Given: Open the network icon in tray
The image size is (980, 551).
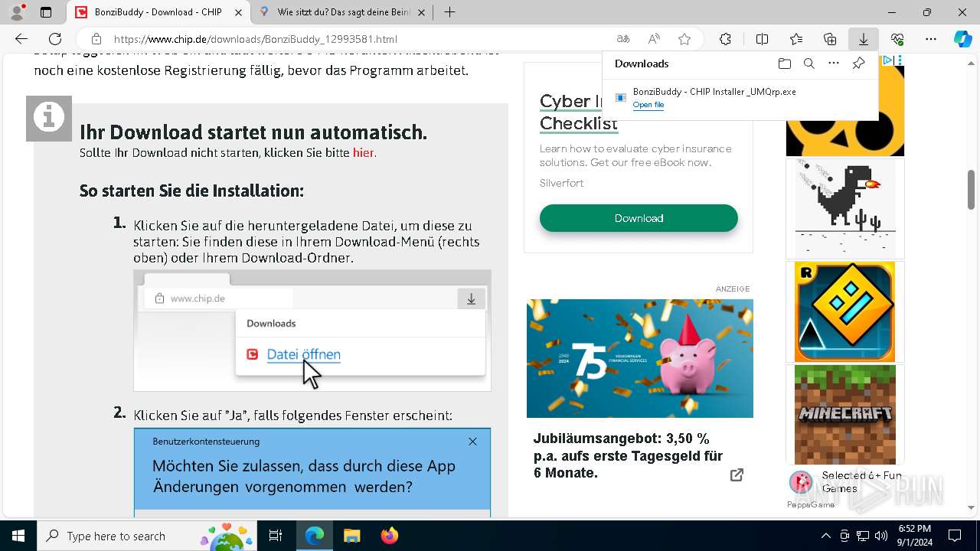Looking at the screenshot, I should pyautogui.click(x=863, y=536).
